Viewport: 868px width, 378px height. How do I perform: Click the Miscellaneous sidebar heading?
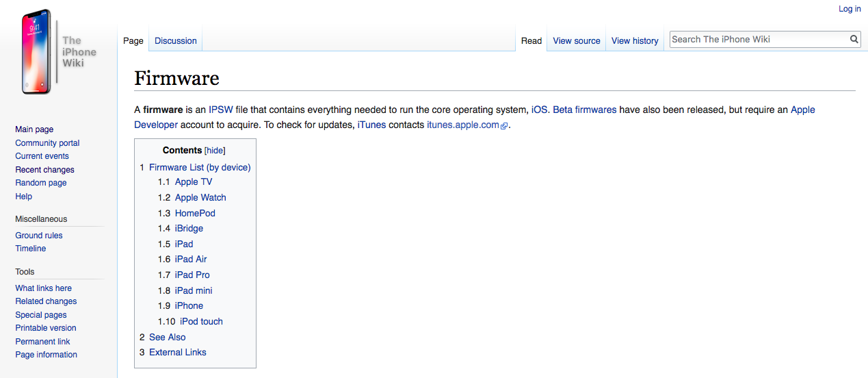coord(41,219)
